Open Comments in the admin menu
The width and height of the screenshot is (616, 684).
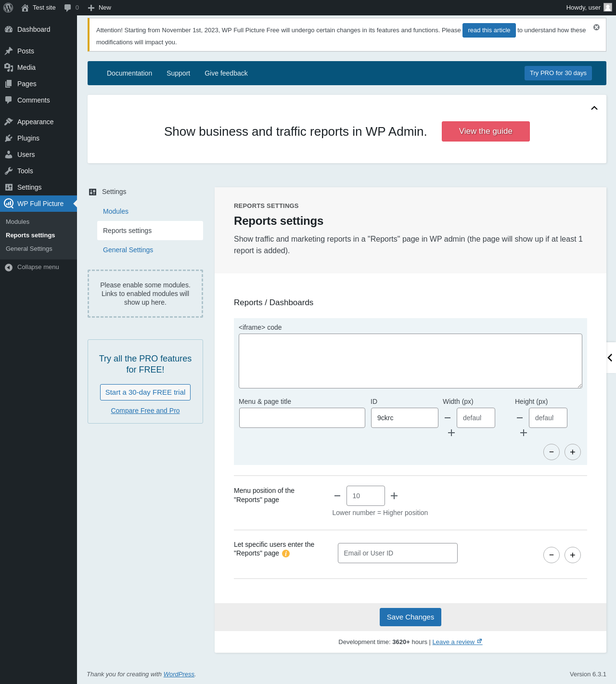coord(38,100)
